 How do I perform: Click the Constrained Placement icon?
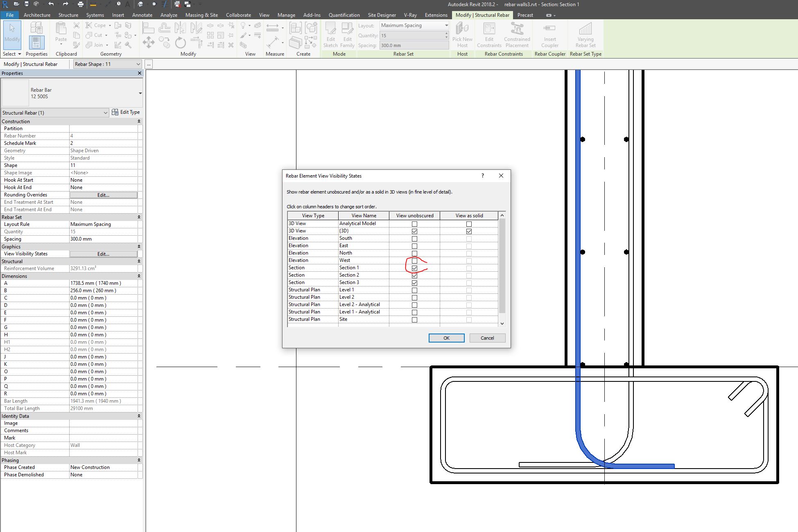(x=517, y=35)
